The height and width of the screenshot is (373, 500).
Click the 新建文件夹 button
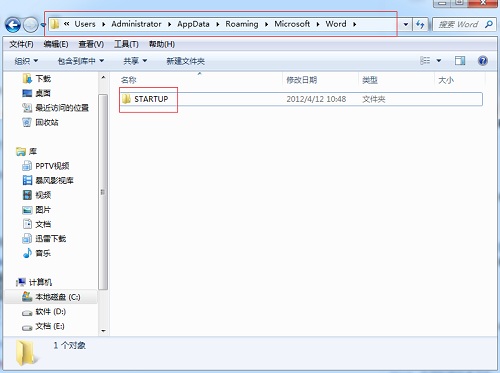pos(185,61)
